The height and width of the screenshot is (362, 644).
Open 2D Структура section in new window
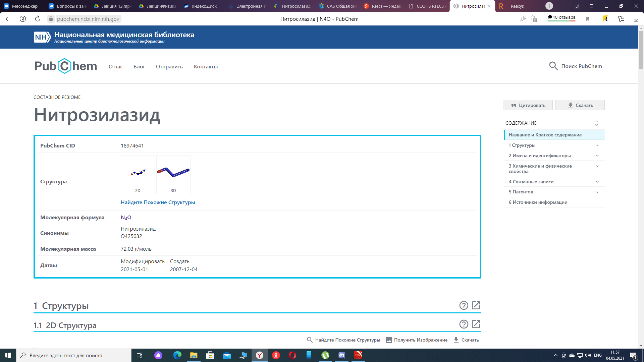click(476, 324)
